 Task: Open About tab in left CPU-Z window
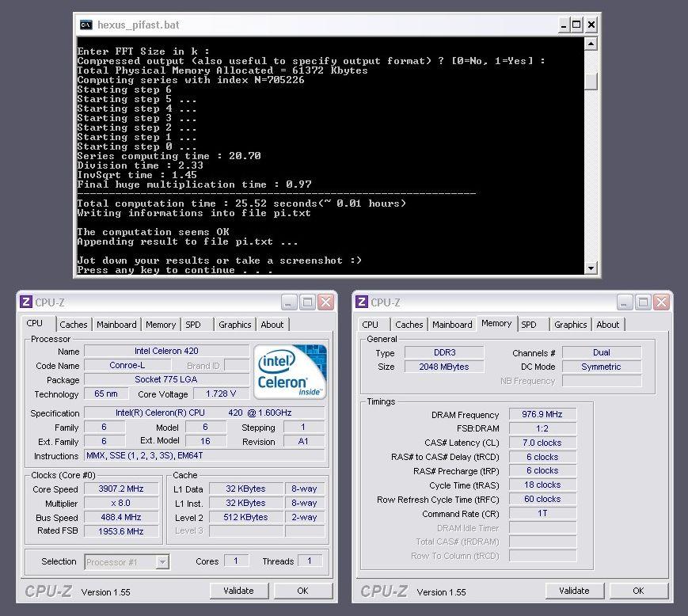point(272,325)
